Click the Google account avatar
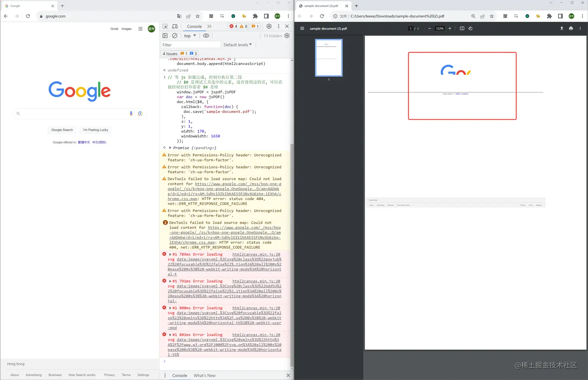588x380 pixels. pyautogui.click(x=151, y=29)
